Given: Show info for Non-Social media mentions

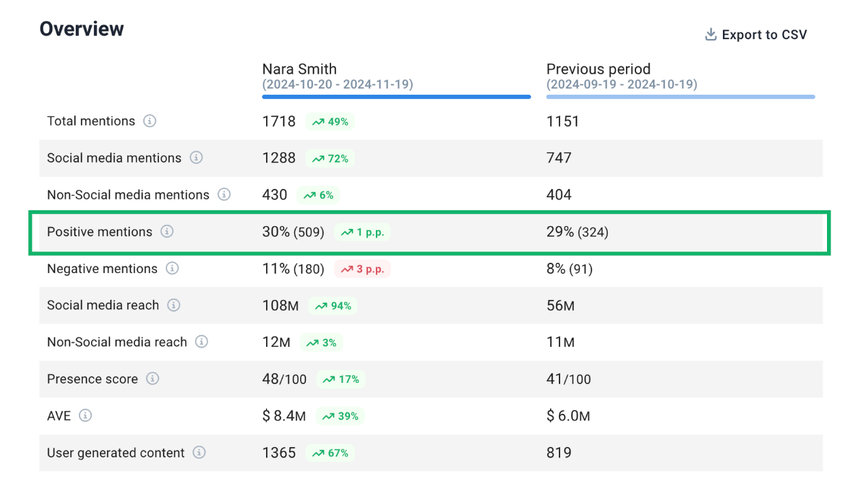Looking at the screenshot, I should click(224, 194).
